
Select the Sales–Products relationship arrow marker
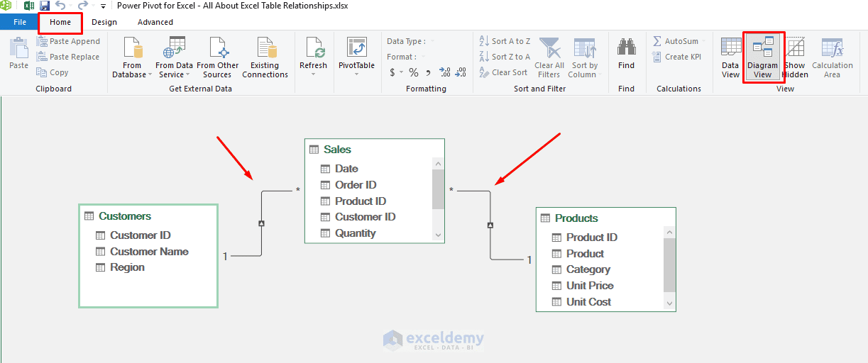click(490, 225)
